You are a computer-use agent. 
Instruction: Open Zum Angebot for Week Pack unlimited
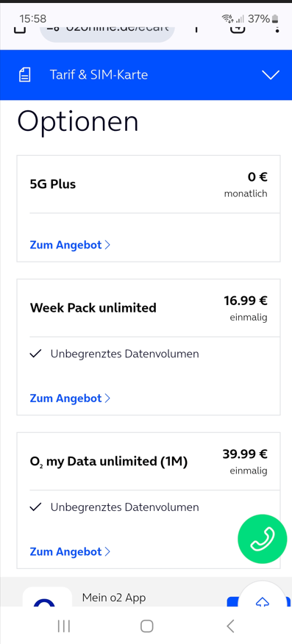[x=70, y=398]
